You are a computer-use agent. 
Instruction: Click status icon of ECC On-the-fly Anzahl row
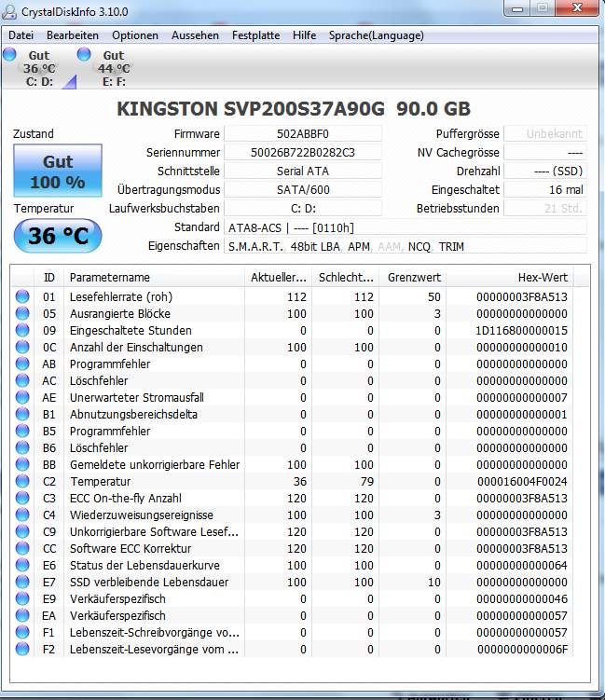(22, 498)
